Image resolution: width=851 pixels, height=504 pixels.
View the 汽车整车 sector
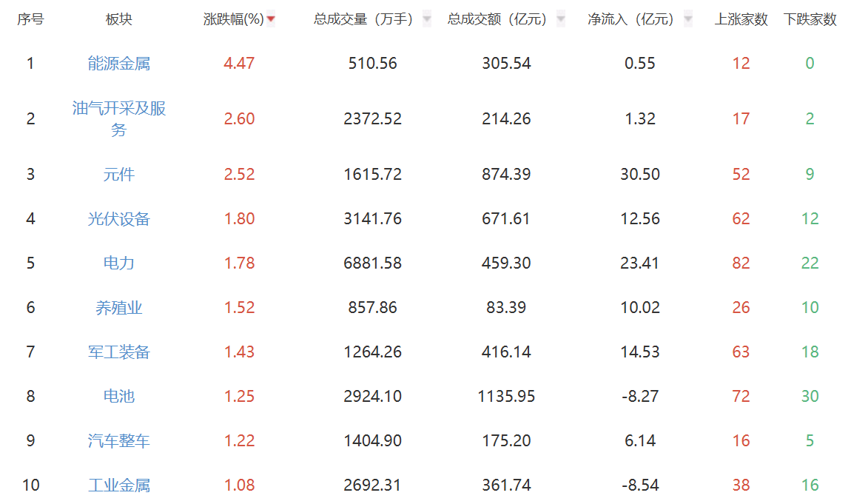[x=118, y=440]
